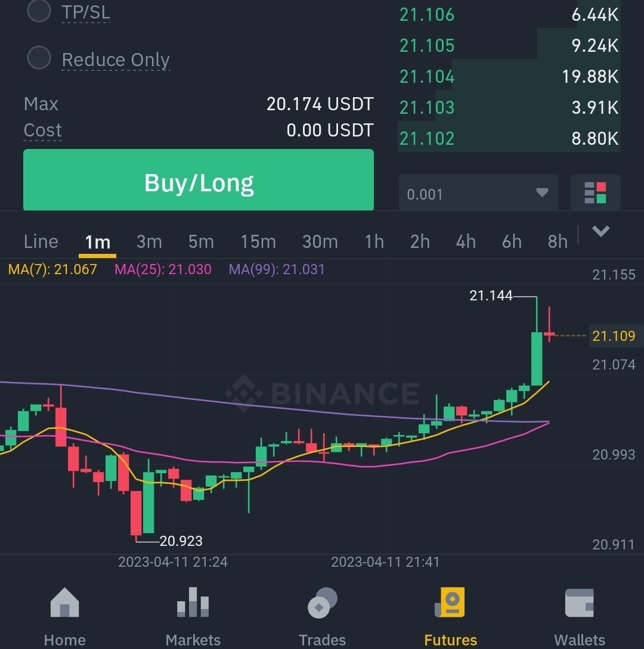This screenshot has height=649, width=644.
Task: Change the order book layout icon
Action: (x=595, y=194)
